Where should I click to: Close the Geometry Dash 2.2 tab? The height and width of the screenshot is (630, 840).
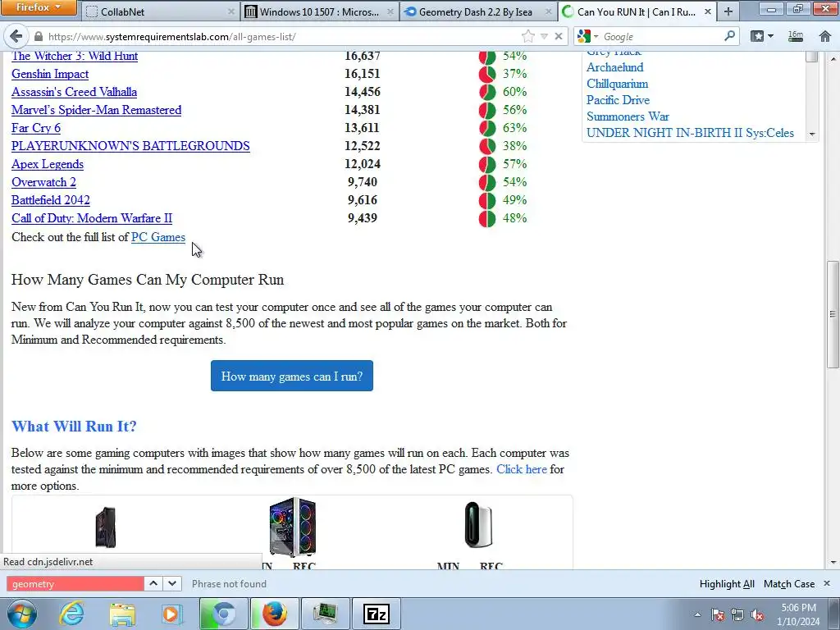(548, 11)
